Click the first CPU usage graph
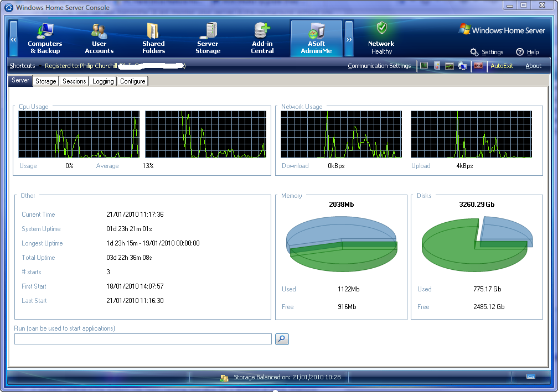The width and height of the screenshot is (558, 392). click(79, 134)
